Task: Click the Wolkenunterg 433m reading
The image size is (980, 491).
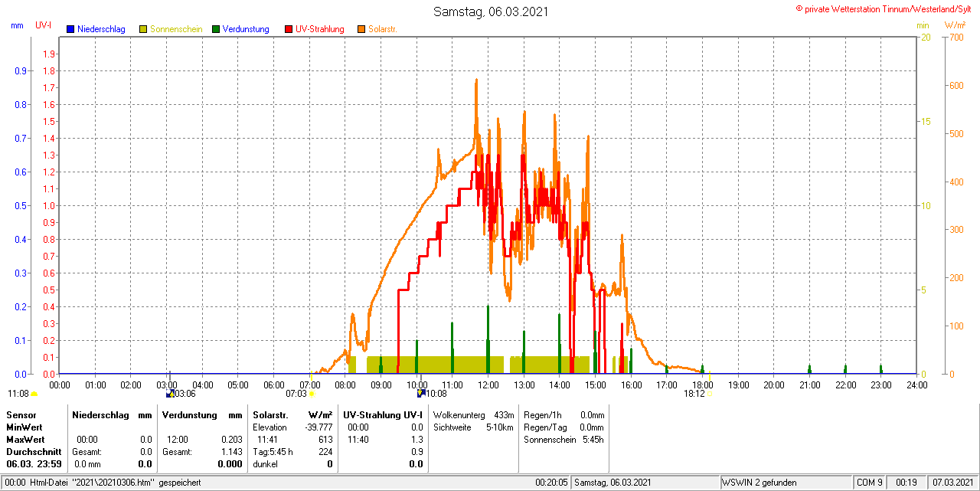Action: coord(472,414)
